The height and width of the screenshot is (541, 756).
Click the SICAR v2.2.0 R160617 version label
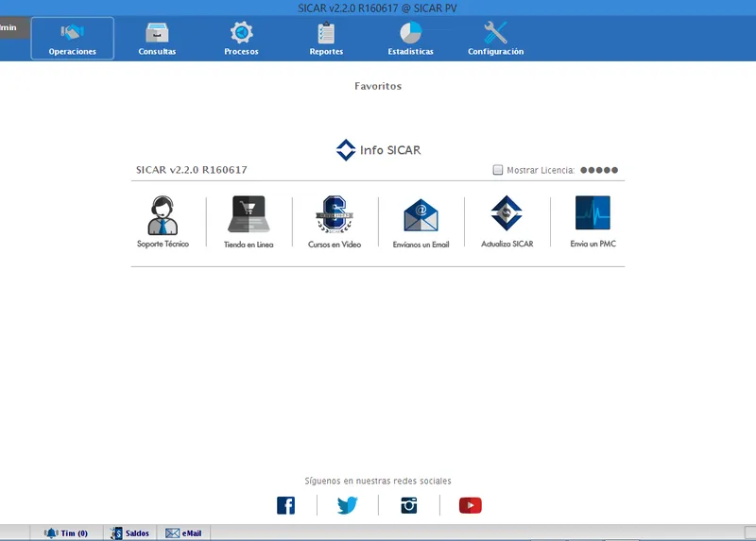pyautogui.click(x=192, y=170)
